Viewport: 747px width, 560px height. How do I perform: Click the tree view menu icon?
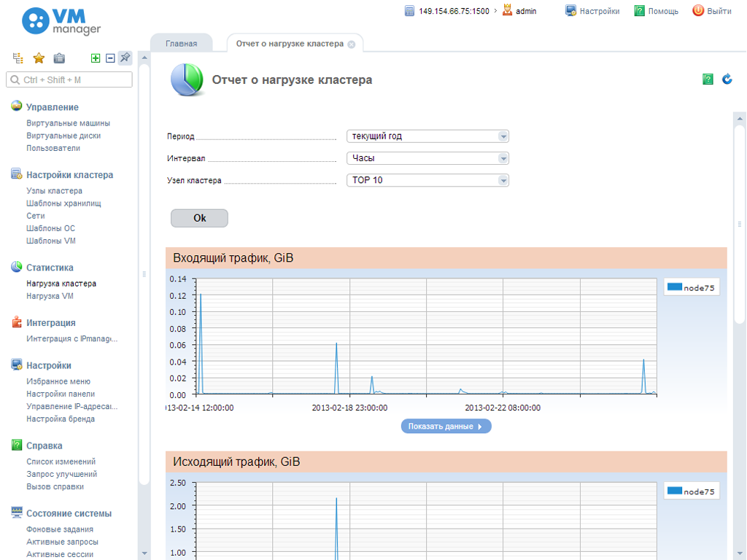coord(19,58)
